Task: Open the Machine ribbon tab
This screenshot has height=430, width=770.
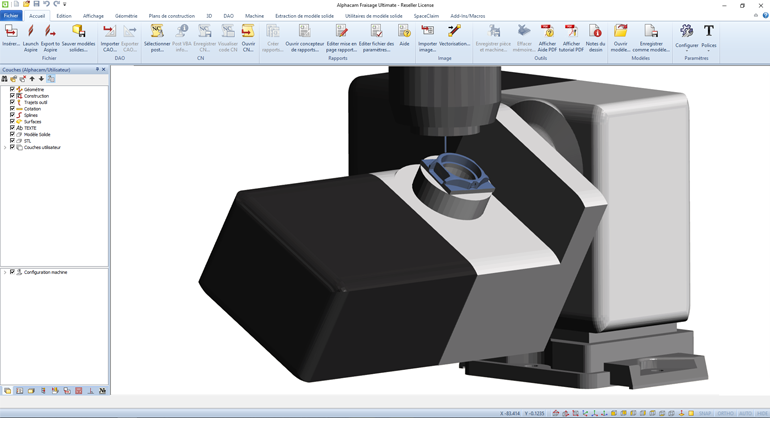Action: 254,16
